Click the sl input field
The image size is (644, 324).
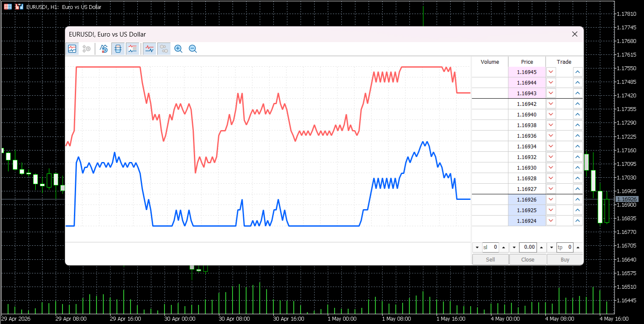pos(490,247)
